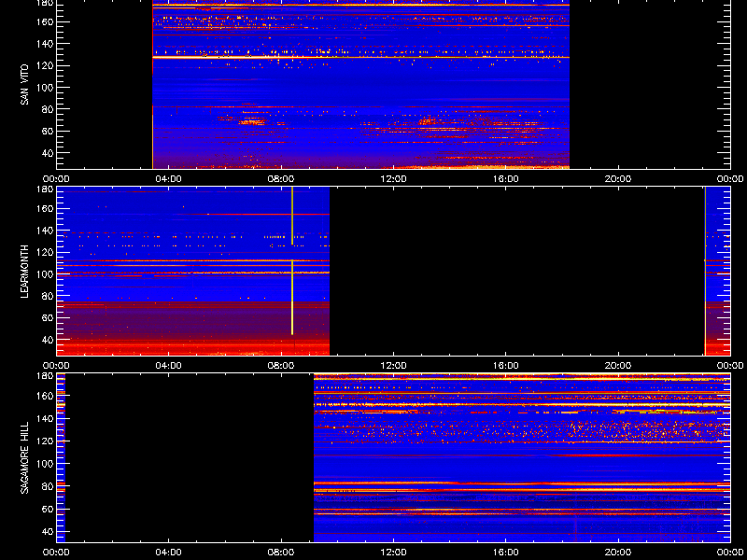Click 04:00 time label under San Vito plot
Screen dimensions: 747x560
tap(169, 179)
